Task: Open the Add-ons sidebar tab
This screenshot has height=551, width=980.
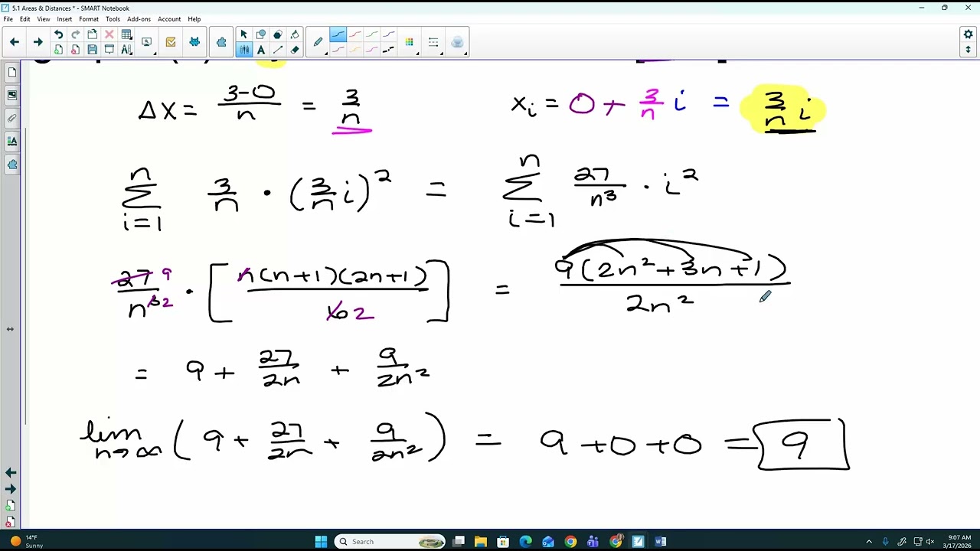Action: [11, 165]
